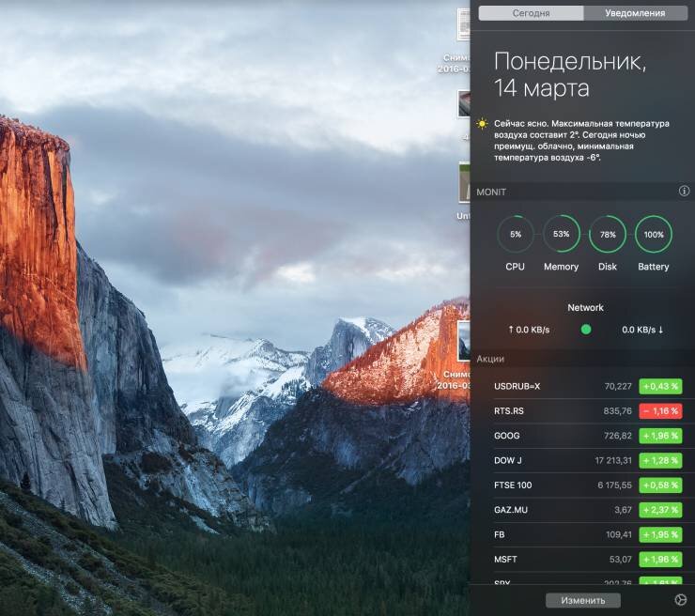Click the Изменить button
The width and height of the screenshot is (695, 616).
(x=583, y=600)
